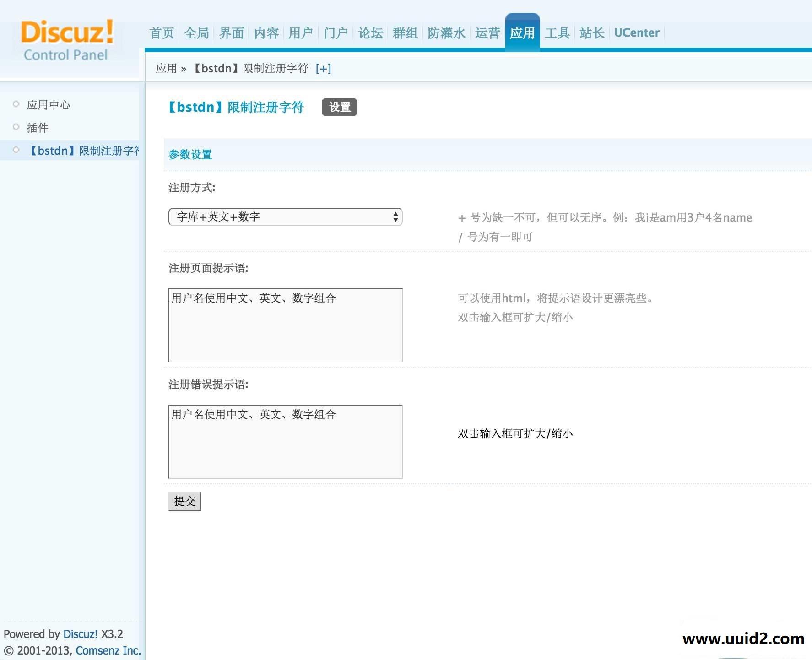Click into the 注册页面提示语 text area
This screenshot has height=660, width=812.
click(285, 325)
